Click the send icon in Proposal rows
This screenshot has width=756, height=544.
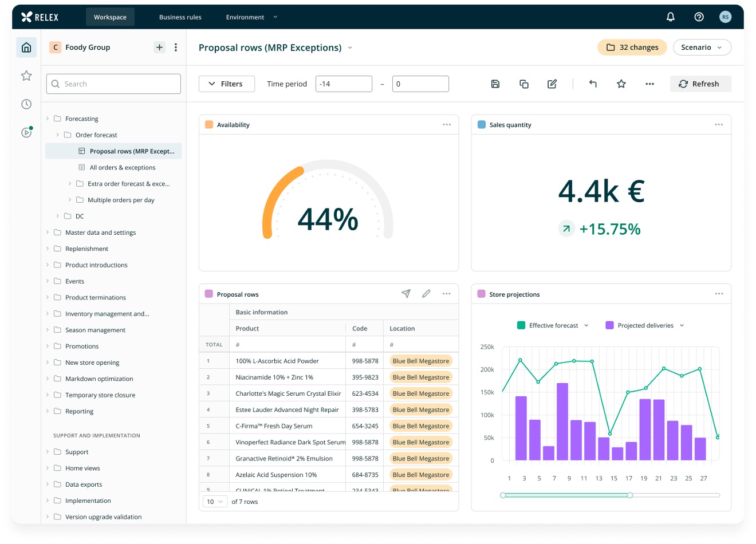(x=406, y=294)
